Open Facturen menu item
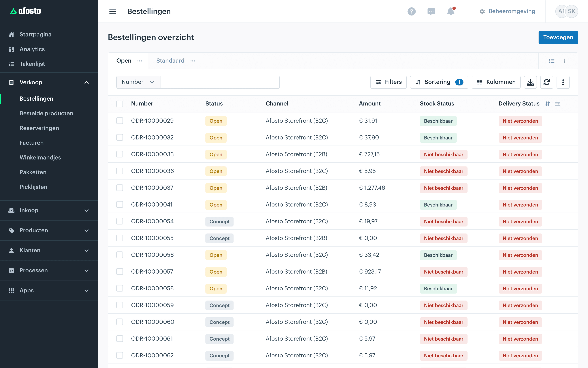The width and height of the screenshot is (588, 368). tap(32, 143)
